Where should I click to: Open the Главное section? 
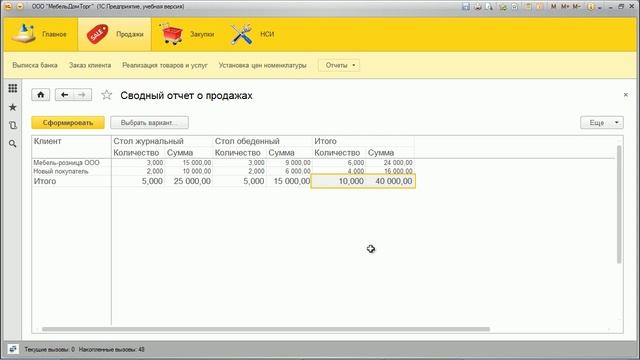(x=40, y=34)
